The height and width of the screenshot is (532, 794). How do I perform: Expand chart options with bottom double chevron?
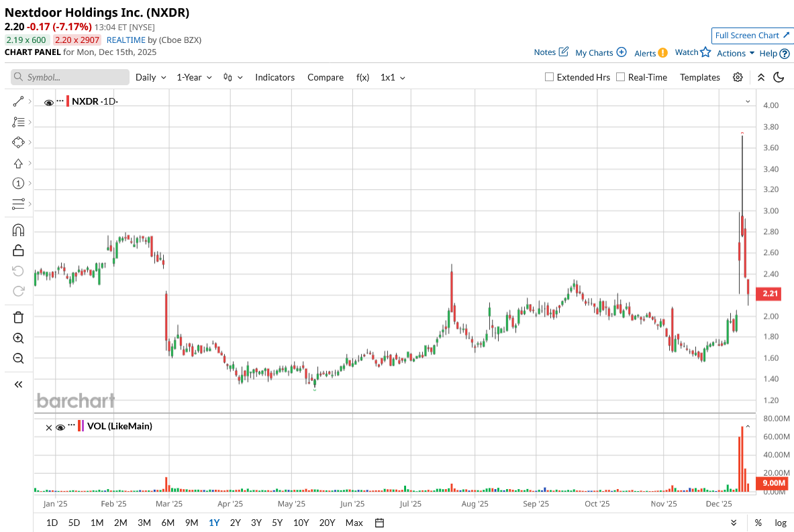pyautogui.click(x=734, y=523)
